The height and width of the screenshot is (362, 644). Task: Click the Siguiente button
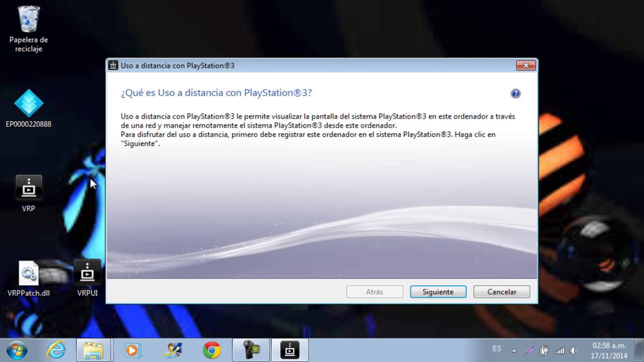(x=438, y=292)
